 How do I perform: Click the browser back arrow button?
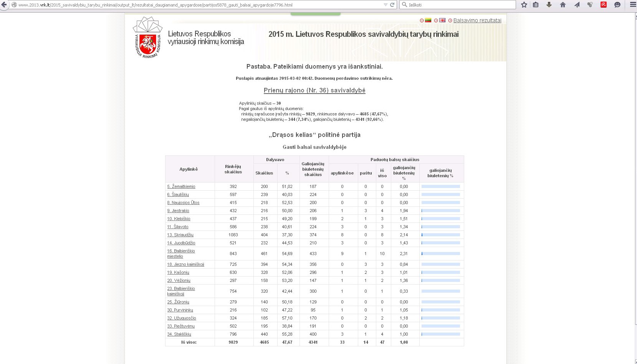4,5
